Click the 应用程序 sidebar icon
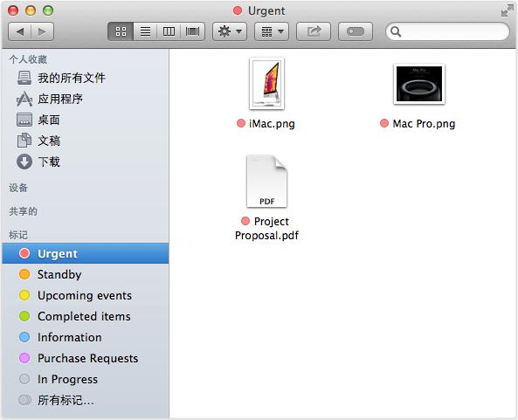518x420 pixels. click(x=24, y=99)
